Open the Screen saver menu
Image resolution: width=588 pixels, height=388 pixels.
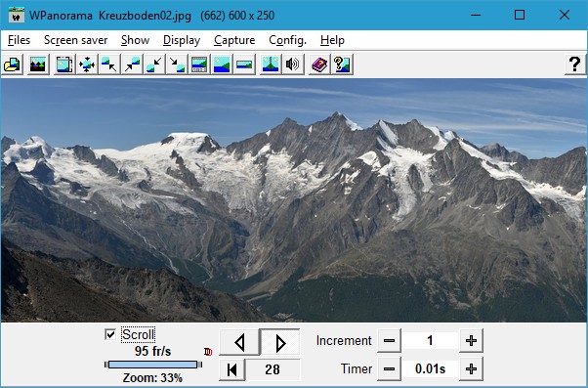(76, 40)
